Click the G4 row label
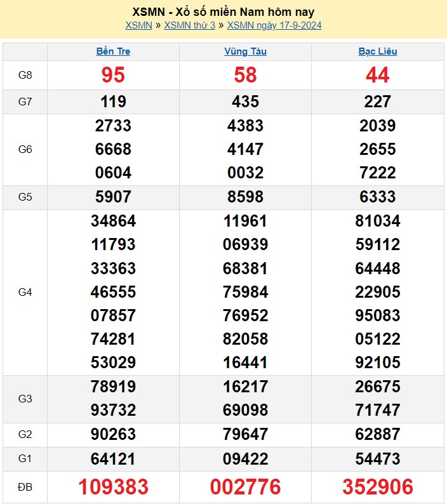The width and height of the screenshot is (447, 504). (25, 292)
